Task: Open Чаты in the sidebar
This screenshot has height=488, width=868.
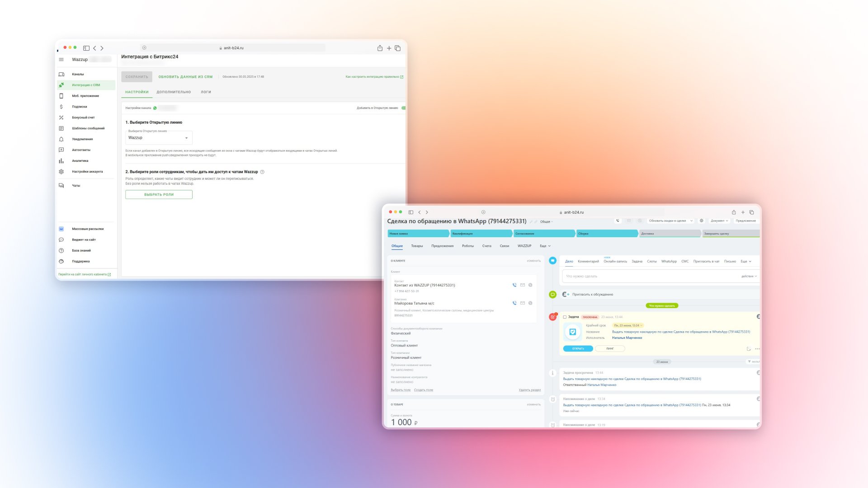Action: coord(76,186)
